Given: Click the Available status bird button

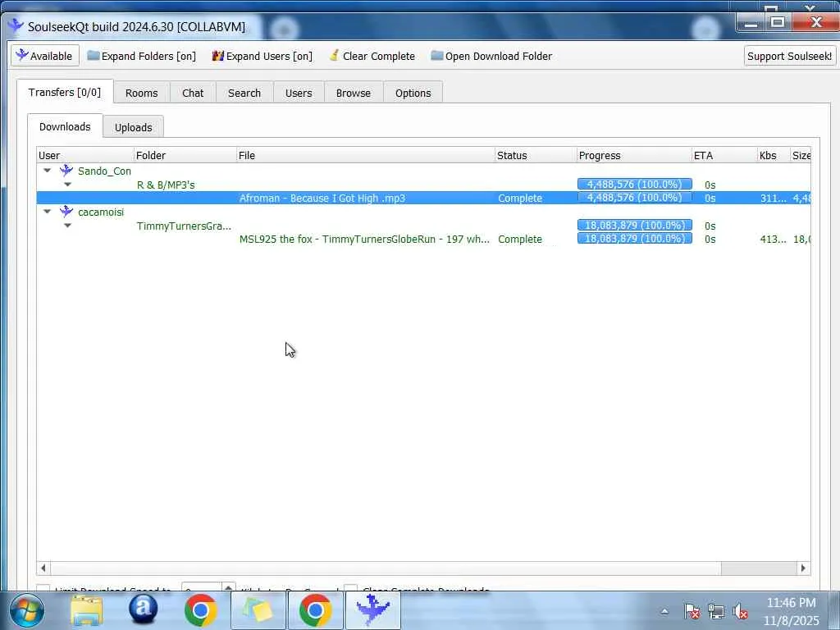Looking at the screenshot, I should 44,56.
